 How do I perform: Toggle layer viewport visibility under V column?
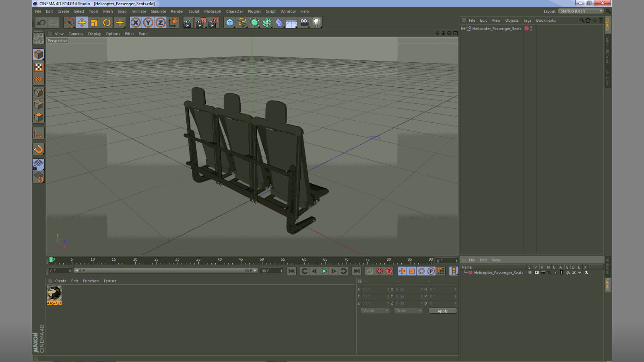pos(537,273)
